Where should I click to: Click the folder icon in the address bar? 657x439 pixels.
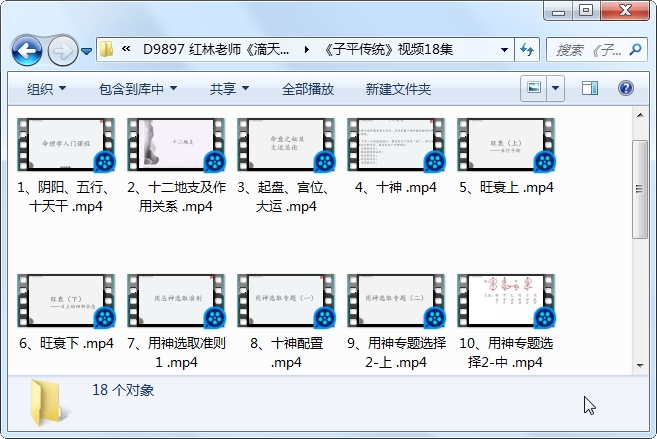(106, 49)
